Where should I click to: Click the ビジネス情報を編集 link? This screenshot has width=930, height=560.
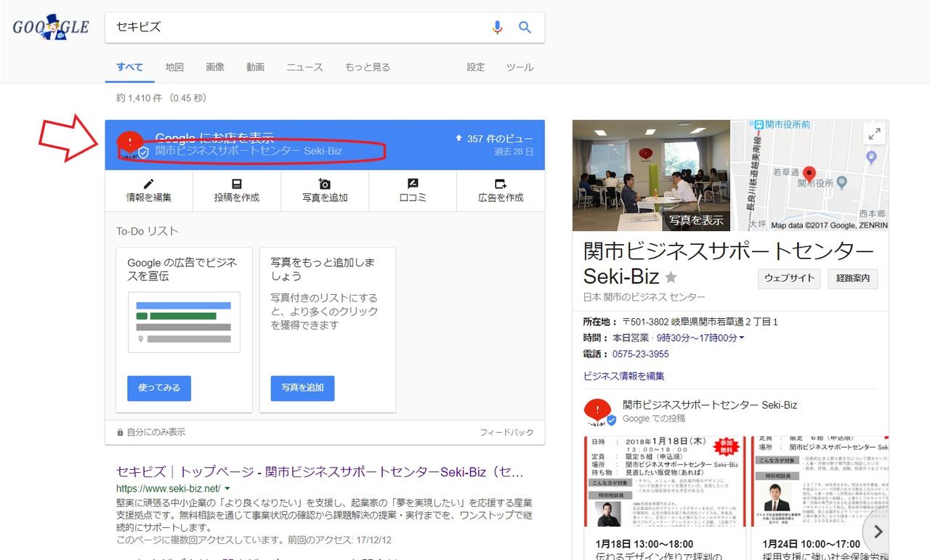point(624,376)
